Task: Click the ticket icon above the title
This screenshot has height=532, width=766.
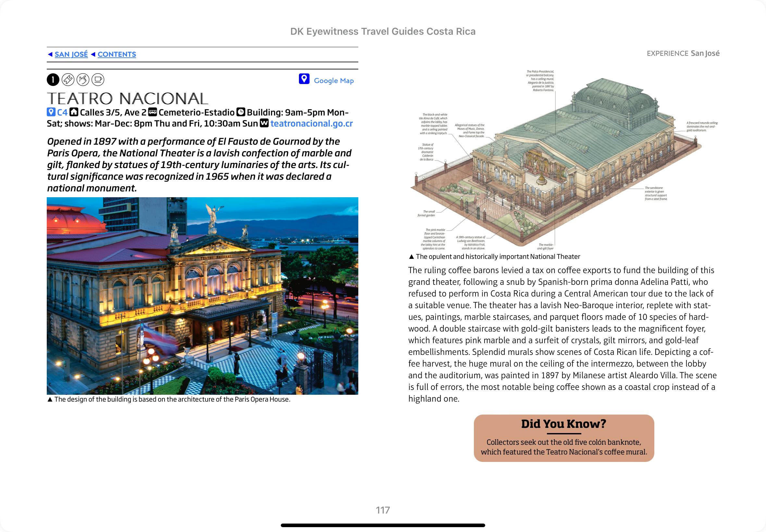Action: (x=68, y=80)
